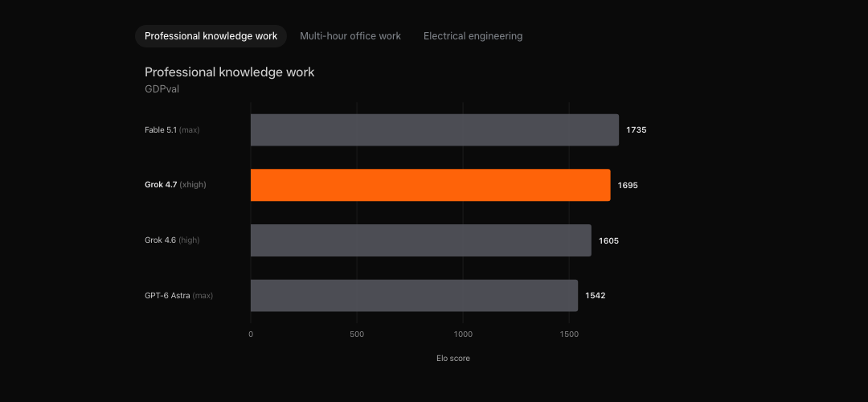868x402 pixels.
Task: Click the 500 axis tick label
Action: coord(357,334)
